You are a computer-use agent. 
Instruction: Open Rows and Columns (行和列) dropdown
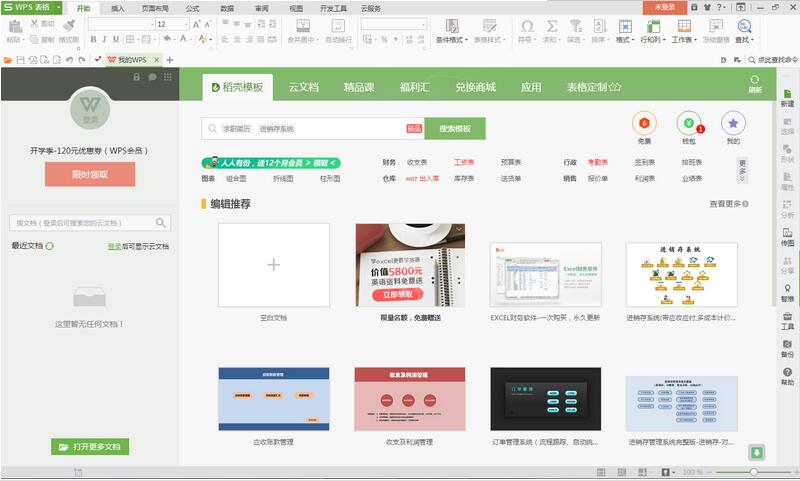[653, 39]
